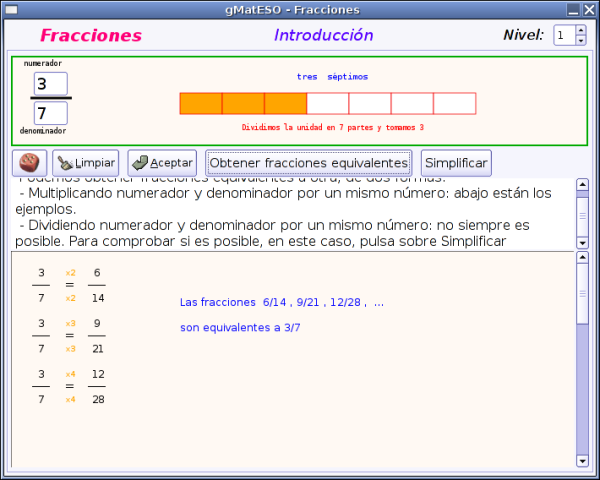Click the last empty fraction bar segment

455,104
